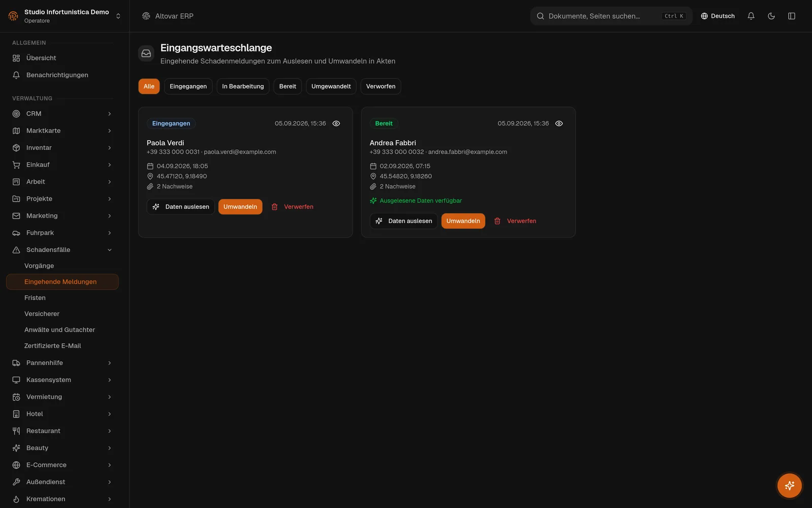812x508 pixels.
Task: Select the Bereit filter tab
Action: [x=288, y=86]
